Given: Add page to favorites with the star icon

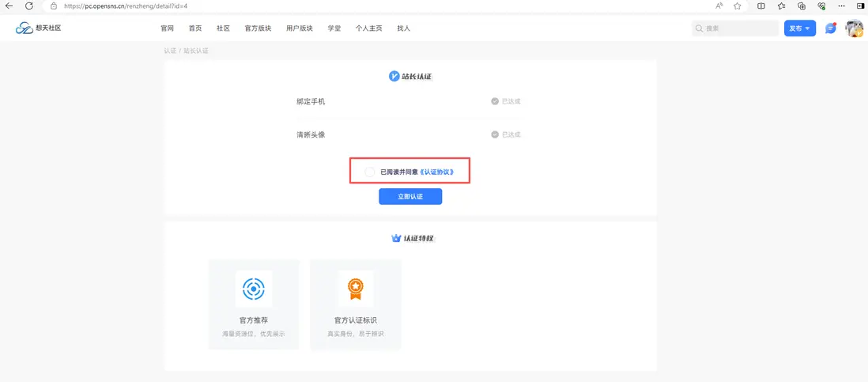Looking at the screenshot, I should coord(738,6).
